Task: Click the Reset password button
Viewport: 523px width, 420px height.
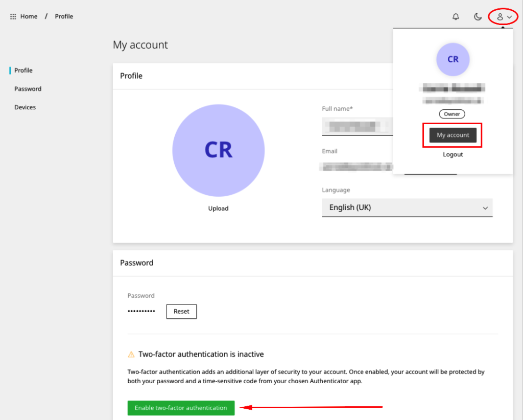Action: pyautogui.click(x=181, y=311)
